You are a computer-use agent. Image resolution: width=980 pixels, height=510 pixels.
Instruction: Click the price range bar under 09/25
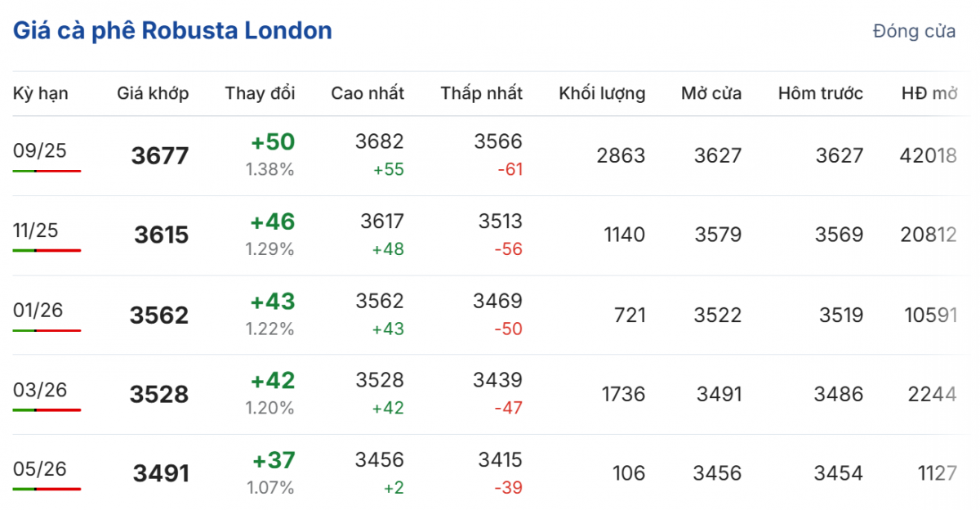[x=47, y=171]
